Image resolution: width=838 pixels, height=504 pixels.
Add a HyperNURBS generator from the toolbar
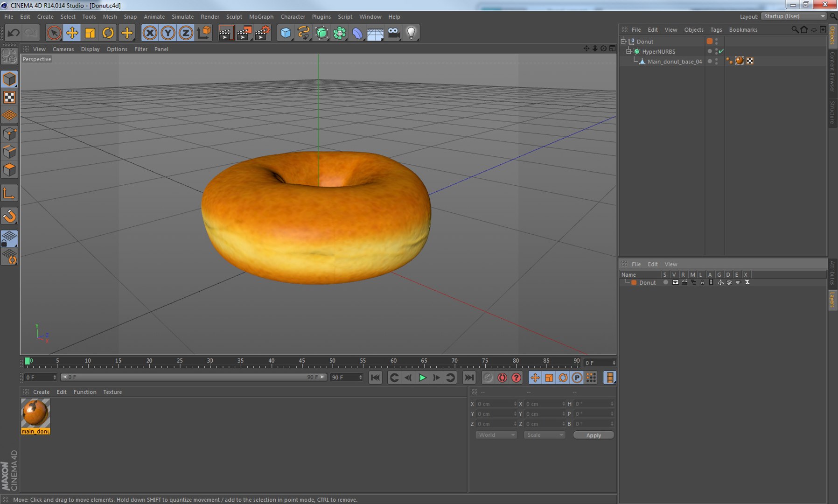point(322,33)
